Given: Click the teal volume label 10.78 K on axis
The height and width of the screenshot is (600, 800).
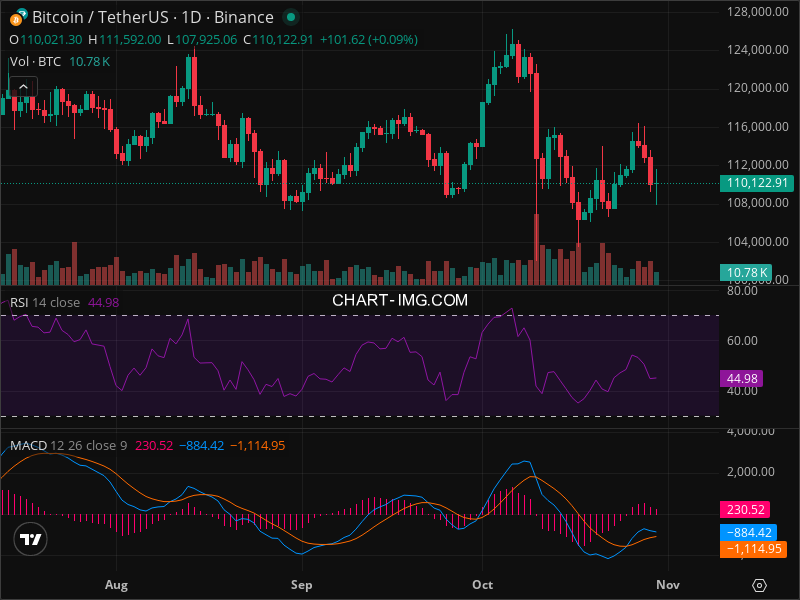Looking at the screenshot, I should 746,272.
